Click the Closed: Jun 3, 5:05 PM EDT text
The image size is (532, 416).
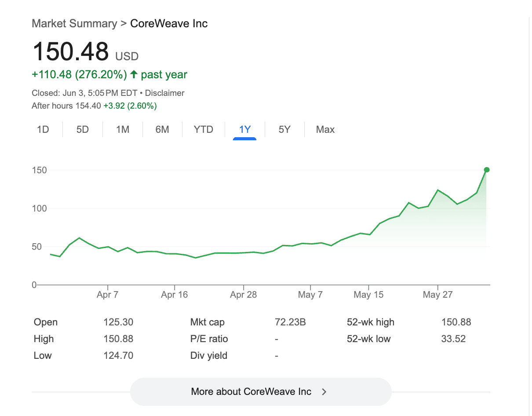(85, 93)
